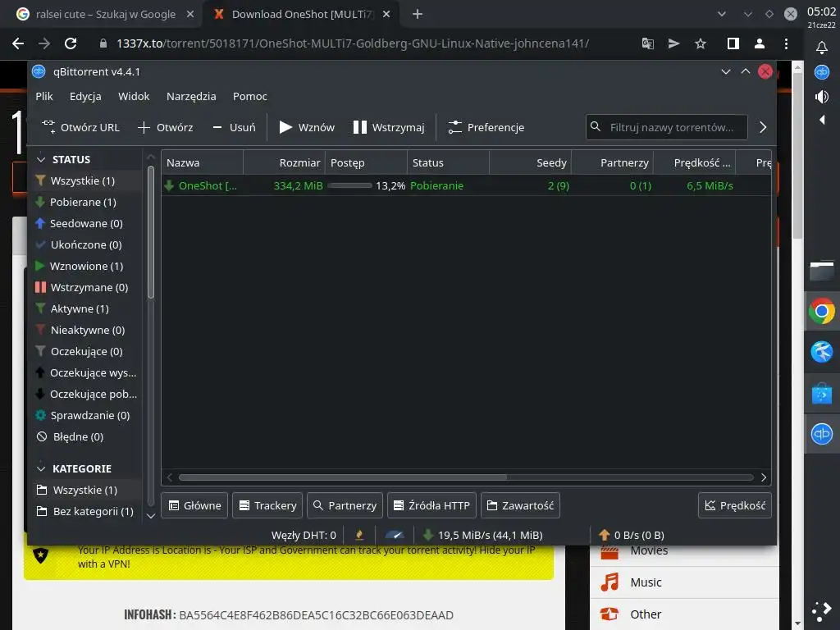
Task: Sort by the 'Seedy' column header
Action: click(531, 163)
